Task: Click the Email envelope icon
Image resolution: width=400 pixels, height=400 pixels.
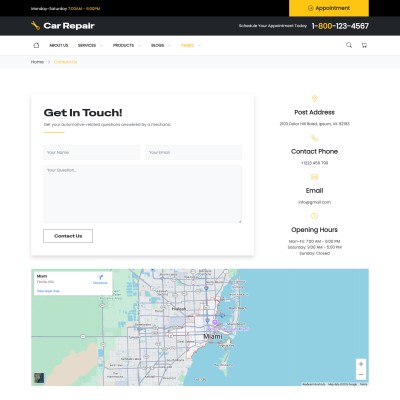Action: point(314,177)
